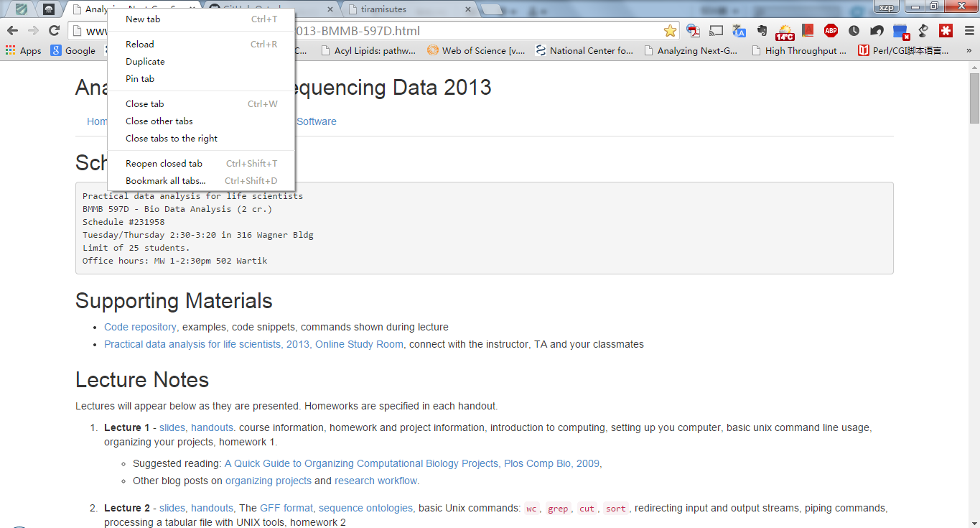The image size is (980, 528).
Task: Open the Web of Science bookmark
Action: click(477, 50)
